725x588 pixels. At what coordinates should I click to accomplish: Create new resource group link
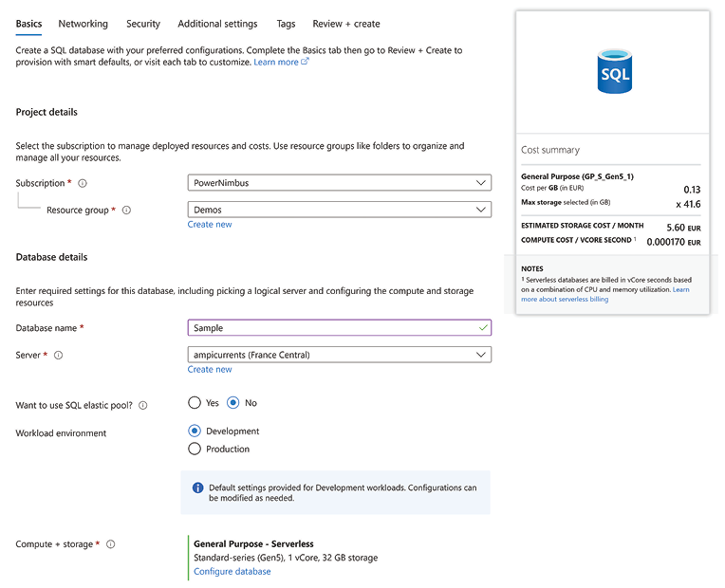tap(210, 224)
